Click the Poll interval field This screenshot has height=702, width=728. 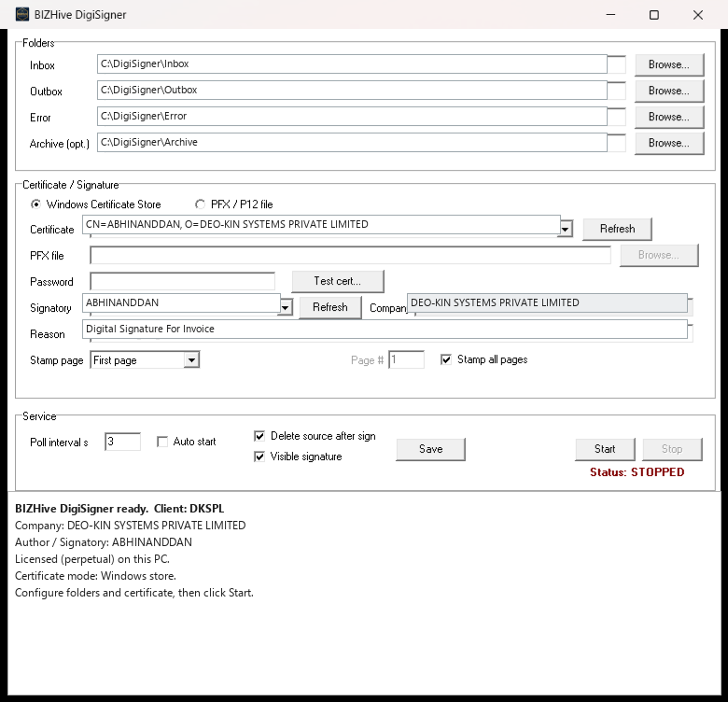point(122,442)
